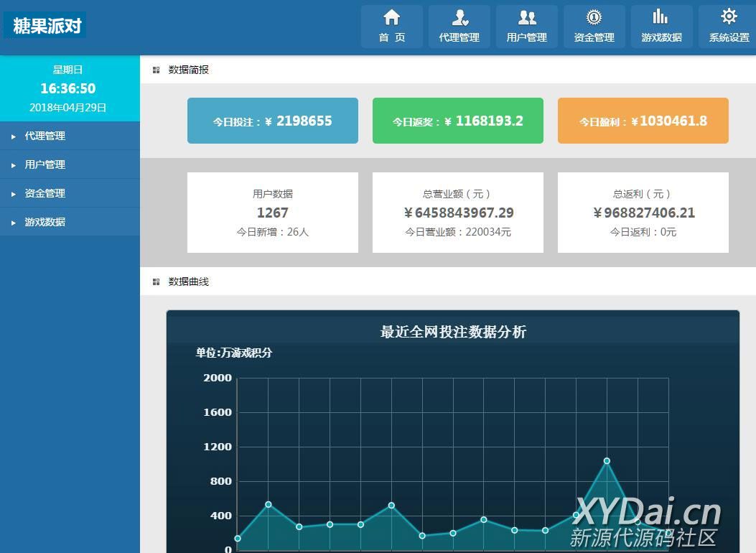Open 系统设置 gear icon
The height and width of the screenshot is (553, 756).
pyautogui.click(x=729, y=17)
